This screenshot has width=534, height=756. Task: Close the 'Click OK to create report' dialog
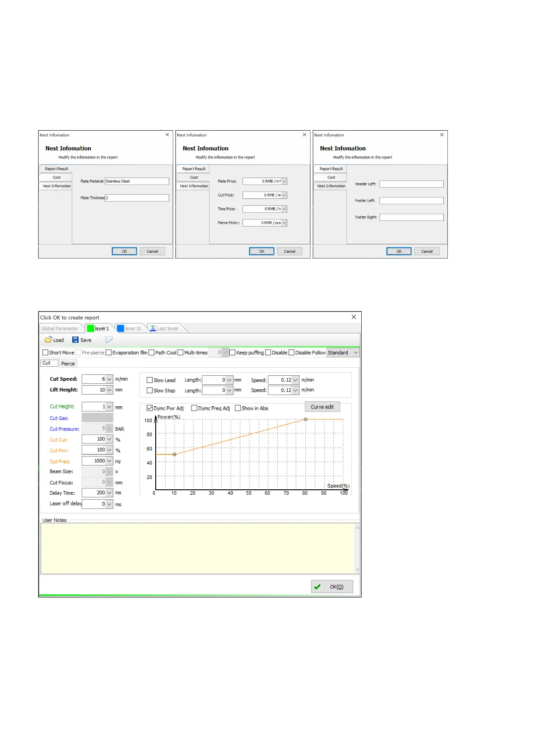tap(354, 317)
